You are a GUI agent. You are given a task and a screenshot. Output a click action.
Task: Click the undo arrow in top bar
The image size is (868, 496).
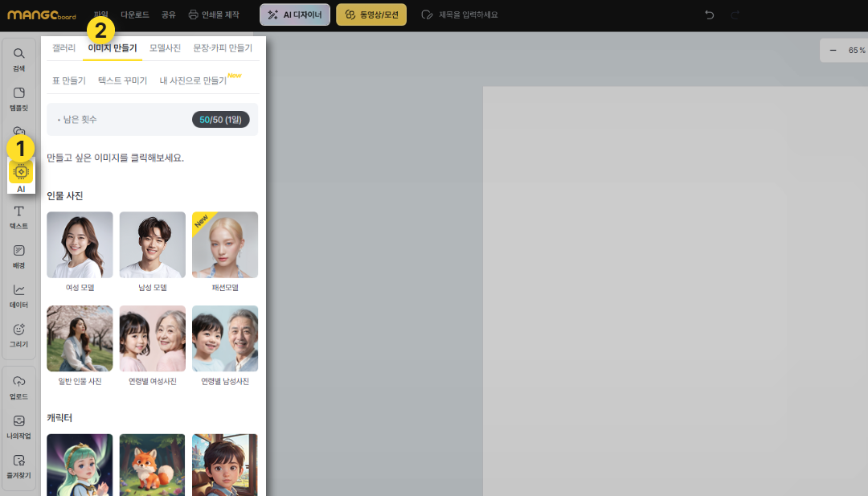click(709, 14)
